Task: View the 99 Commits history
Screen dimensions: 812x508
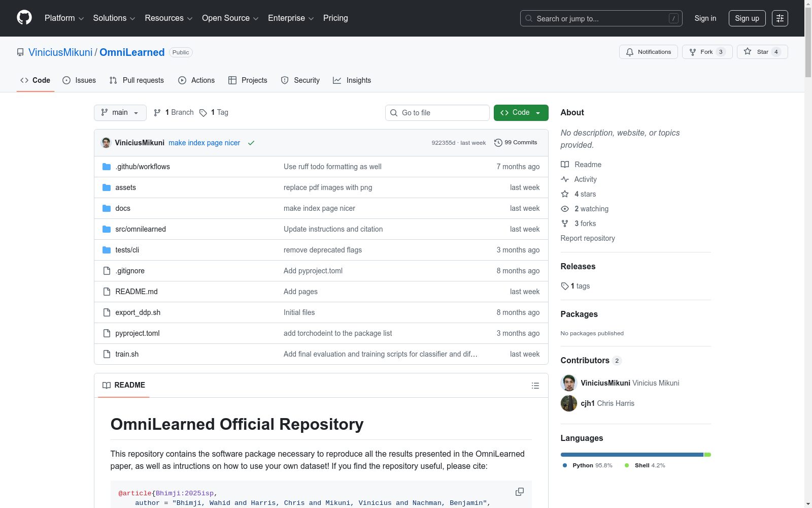Action: [x=516, y=143]
